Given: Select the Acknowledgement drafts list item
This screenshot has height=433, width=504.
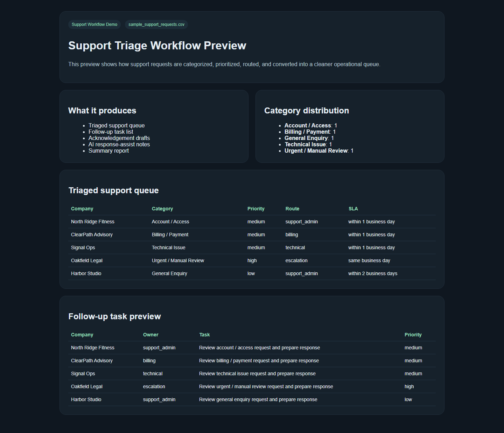Looking at the screenshot, I should (x=119, y=138).
